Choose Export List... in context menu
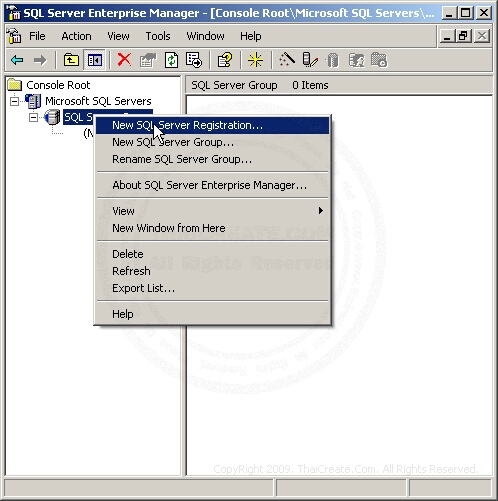 (213, 288)
